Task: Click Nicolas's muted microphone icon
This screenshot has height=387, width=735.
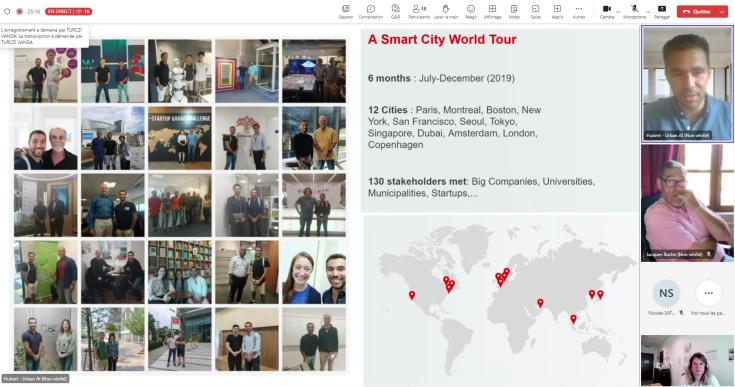Action: point(681,313)
